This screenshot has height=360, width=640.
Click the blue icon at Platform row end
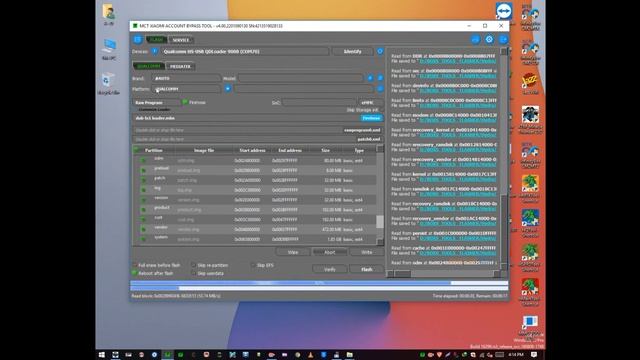(380, 89)
